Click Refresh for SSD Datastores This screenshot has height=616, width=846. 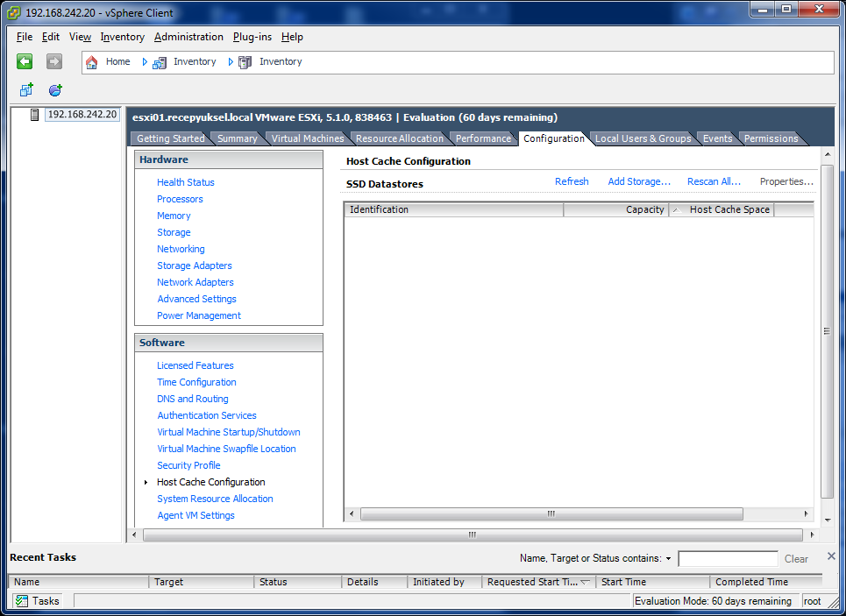tap(572, 181)
